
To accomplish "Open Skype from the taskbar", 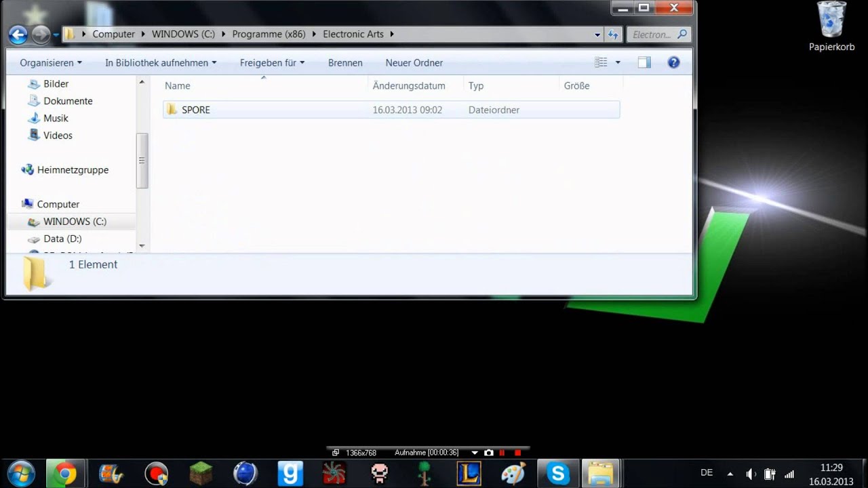I will (558, 473).
